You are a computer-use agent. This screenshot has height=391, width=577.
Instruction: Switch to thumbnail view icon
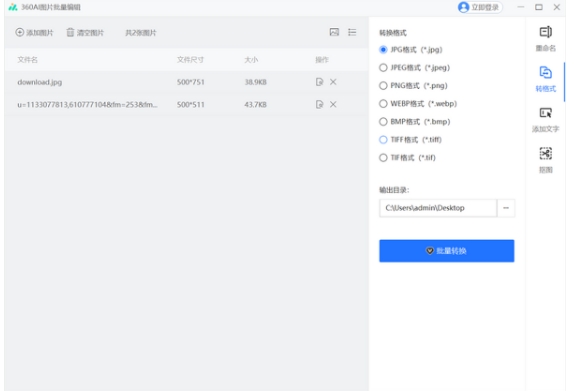click(334, 32)
